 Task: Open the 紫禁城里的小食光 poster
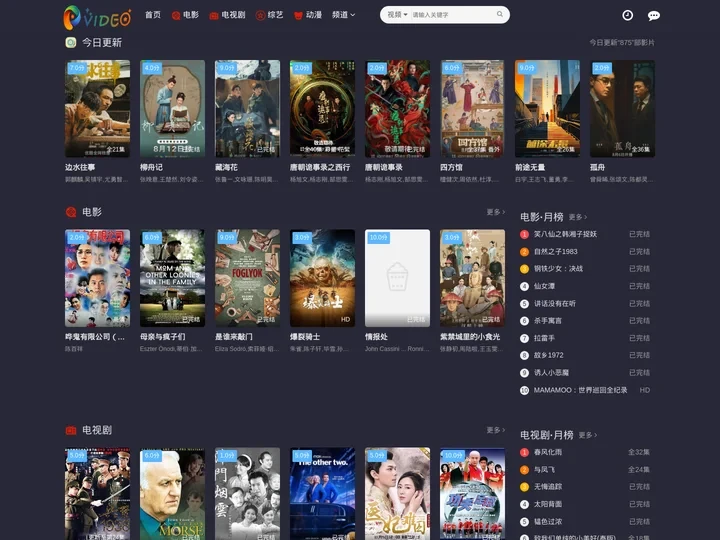472,278
